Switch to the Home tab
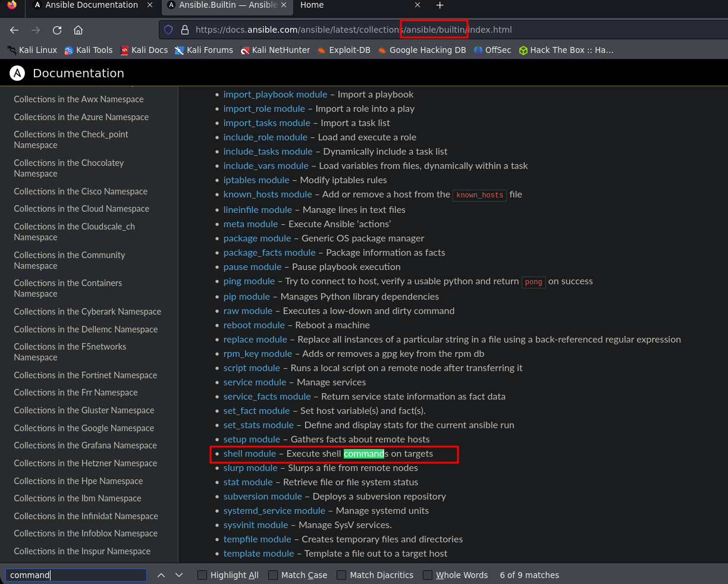The height and width of the screenshot is (584, 728). click(x=312, y=5)
